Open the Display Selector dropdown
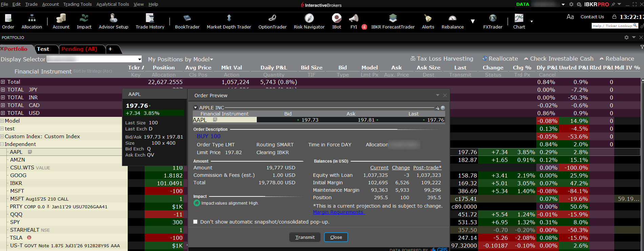Image resolution: width=644 pixels, height=251 pixels. pyautogui.click(x=139, y=59)
